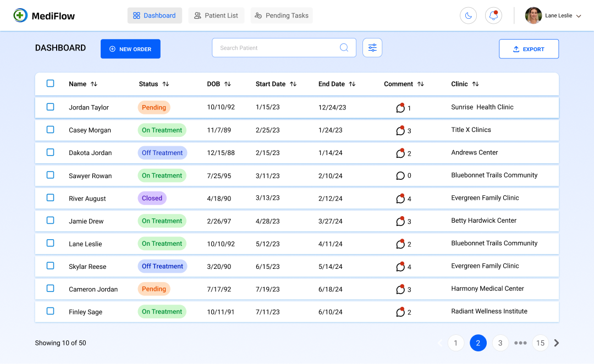Sort by Status column arrows

click(x=166, y=84)
